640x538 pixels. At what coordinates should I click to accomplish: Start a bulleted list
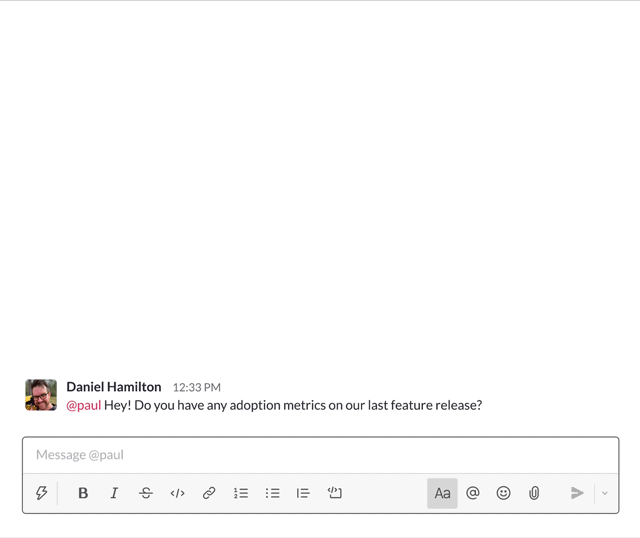coord(272,493)
